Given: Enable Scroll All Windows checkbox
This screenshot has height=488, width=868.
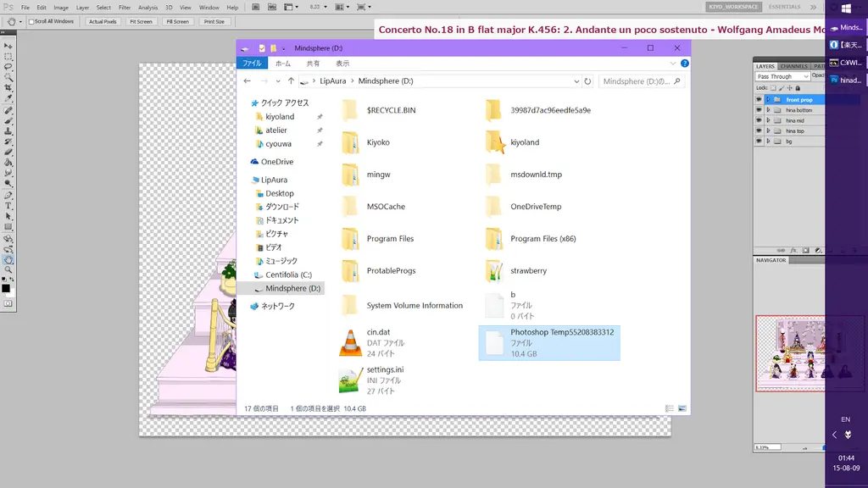Looking at the screenshot, I should (x=31, y=21).
